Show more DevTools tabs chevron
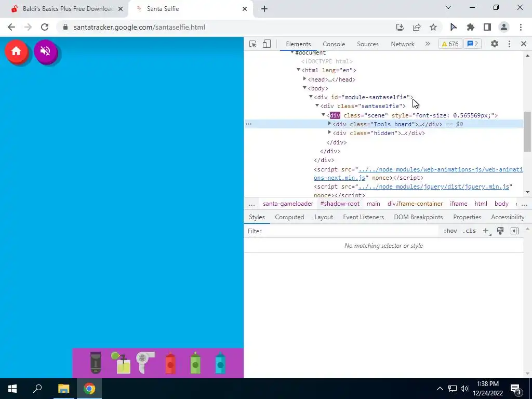The image size is (532, 399). pos(428,44)
